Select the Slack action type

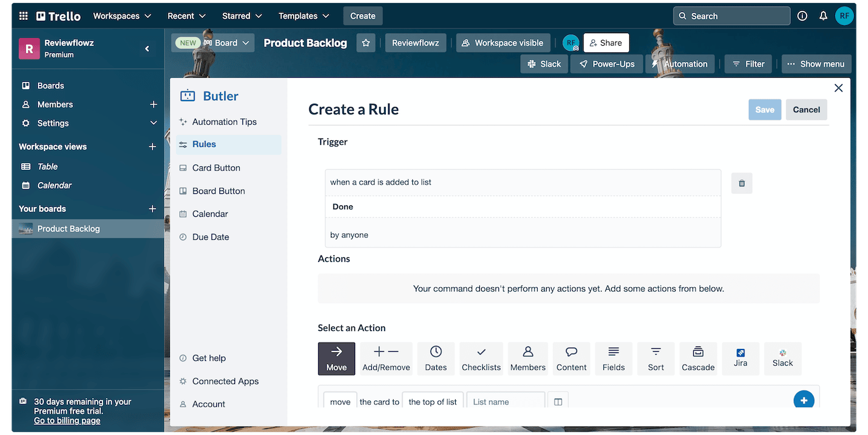click(x=783, y=358)
